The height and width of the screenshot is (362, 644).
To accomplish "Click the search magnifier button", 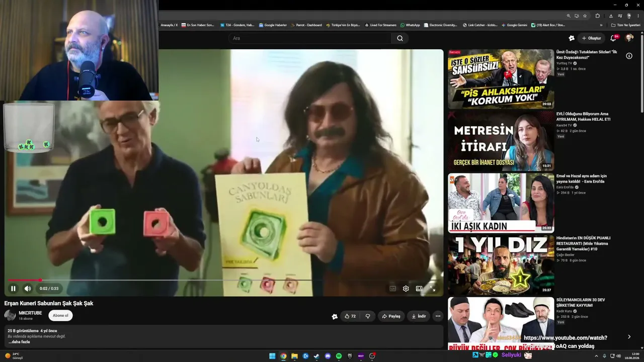I will [400, 38].
